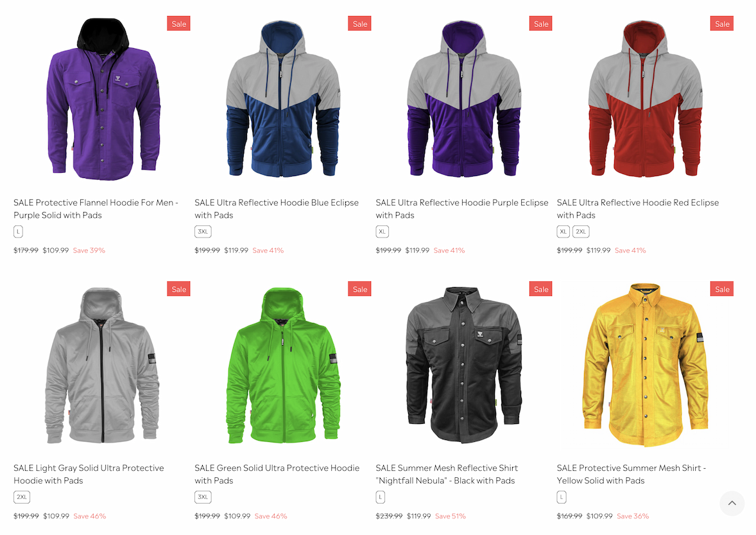Select size XL for the Red Eclipse hoodie
The image size is (756, 535).
click(x=563, y=232)
